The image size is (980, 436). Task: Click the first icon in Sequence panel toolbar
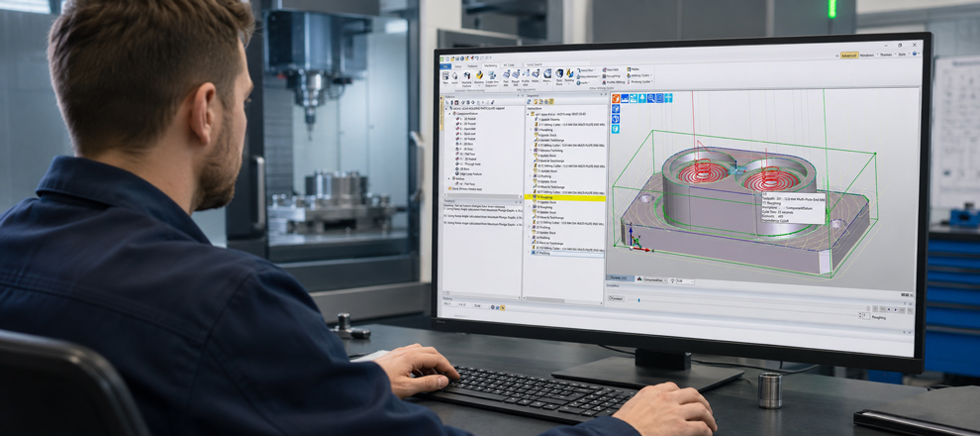click(529, 101)
